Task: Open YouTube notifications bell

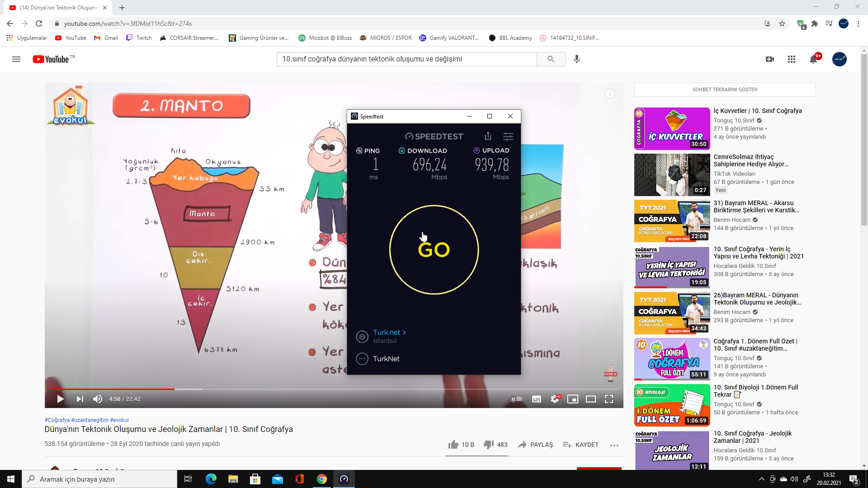Action: [x=813, y=59]
